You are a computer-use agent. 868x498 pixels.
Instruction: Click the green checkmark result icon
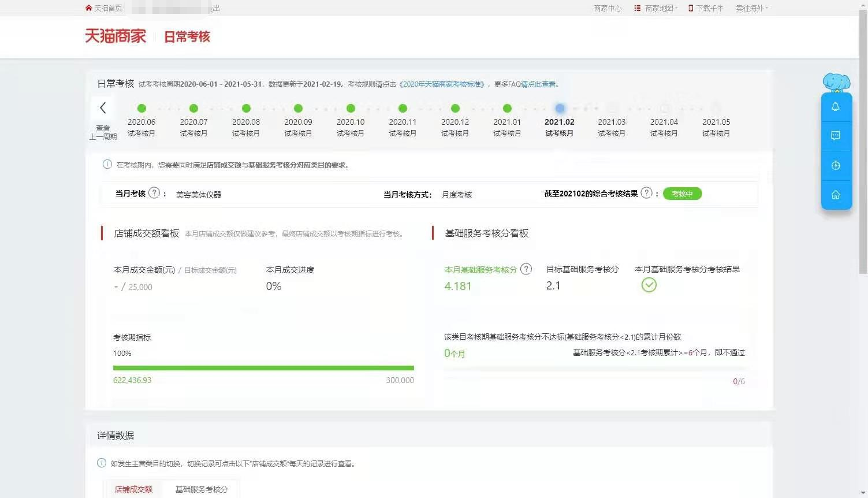click(649, 285)
